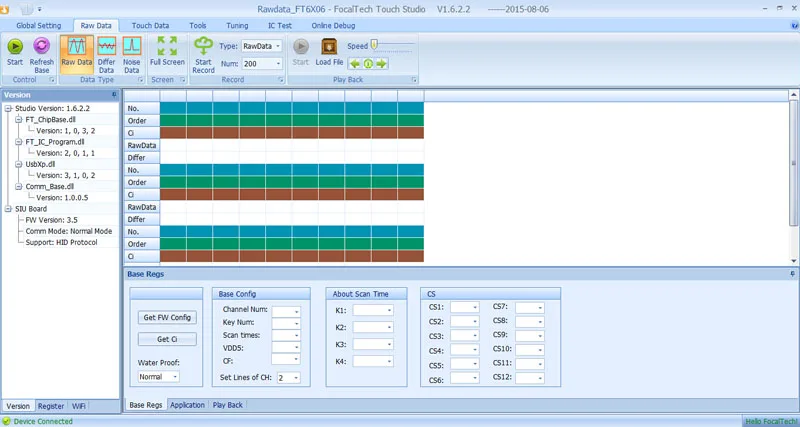Open the Touch Data ribbon tab
Screen dimensions: 800x427
pos(151,26)
